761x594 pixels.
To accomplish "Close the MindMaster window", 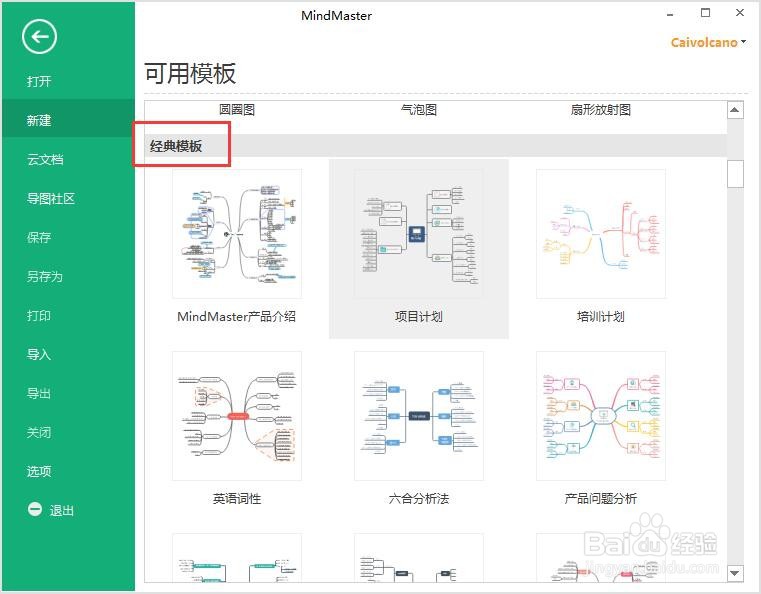I will coord(740,13).
